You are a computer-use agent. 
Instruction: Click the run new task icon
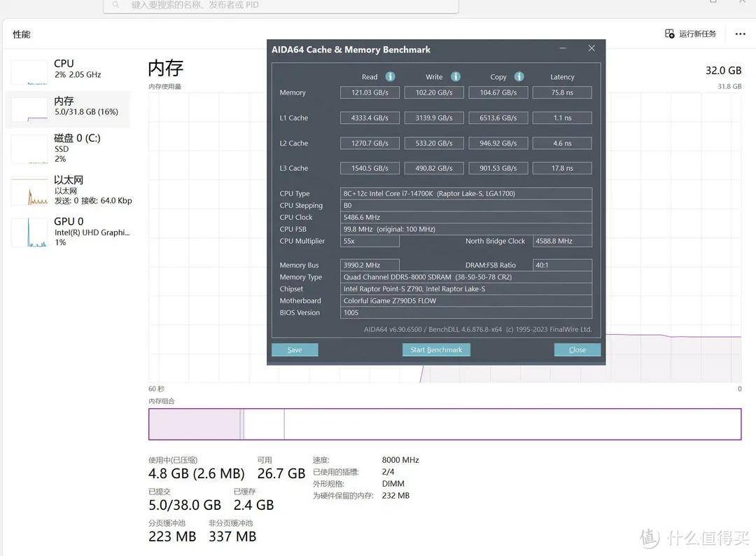670,34
